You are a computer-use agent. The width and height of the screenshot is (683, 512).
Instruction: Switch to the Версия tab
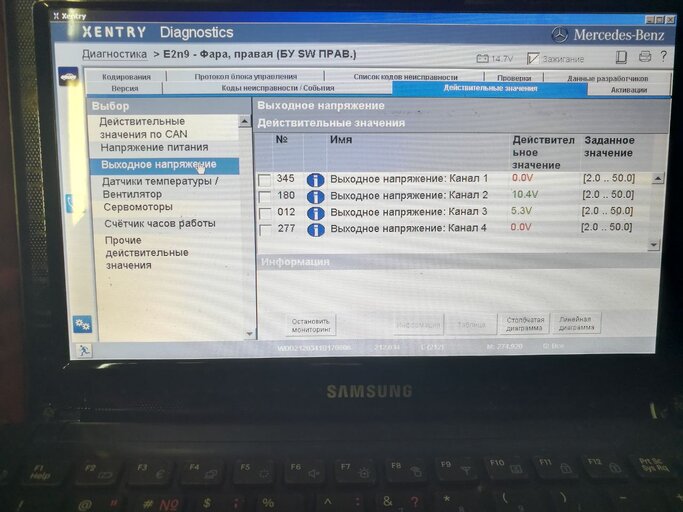(x=125, y=88)
